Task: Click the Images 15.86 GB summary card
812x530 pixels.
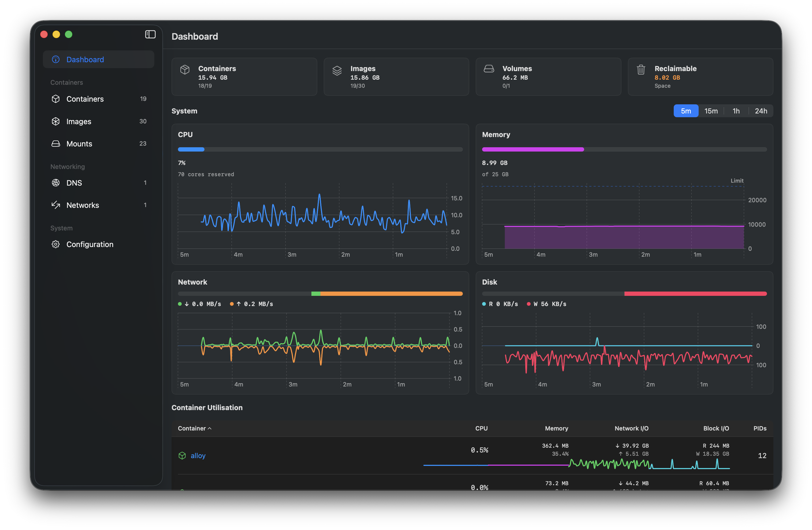Action: pyautogui.click(x=396, y=76)
